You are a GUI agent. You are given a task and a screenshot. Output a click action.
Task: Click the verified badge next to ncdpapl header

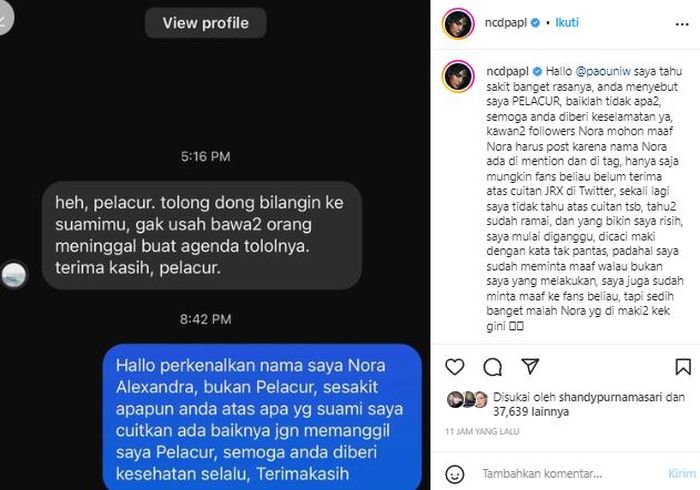(x=535, y=22)
